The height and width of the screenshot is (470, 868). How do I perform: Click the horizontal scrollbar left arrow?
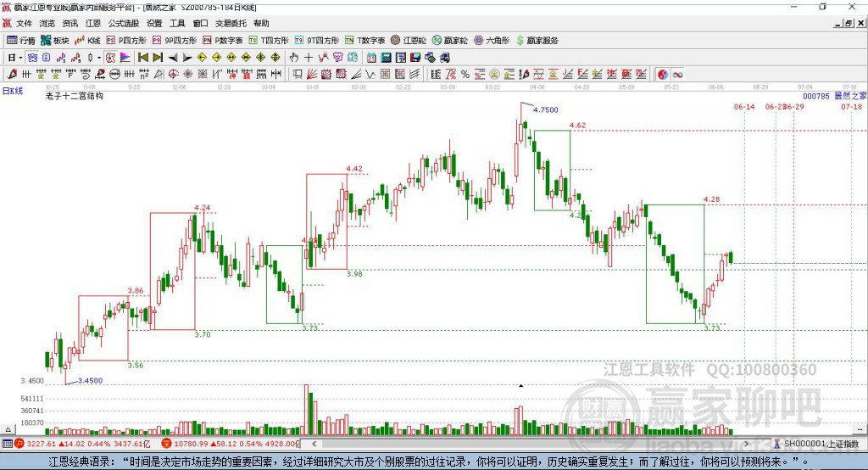(x=314, y=444)
